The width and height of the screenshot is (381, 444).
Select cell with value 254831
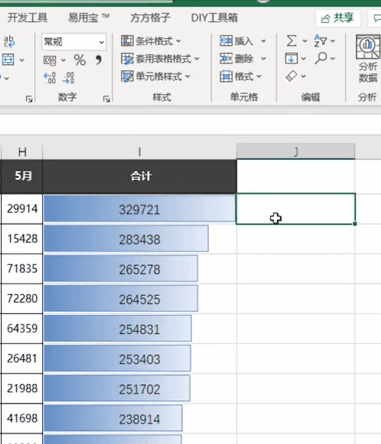click(x=140, y=329)
